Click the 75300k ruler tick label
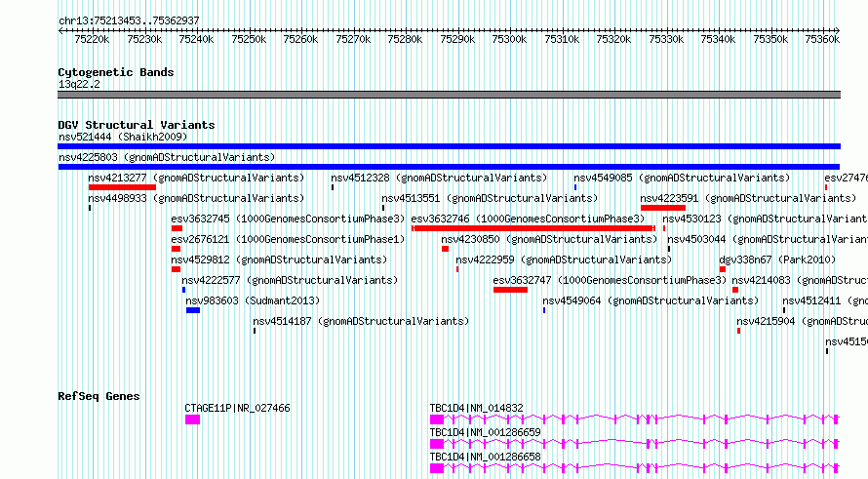 click(x=509, y=39)
